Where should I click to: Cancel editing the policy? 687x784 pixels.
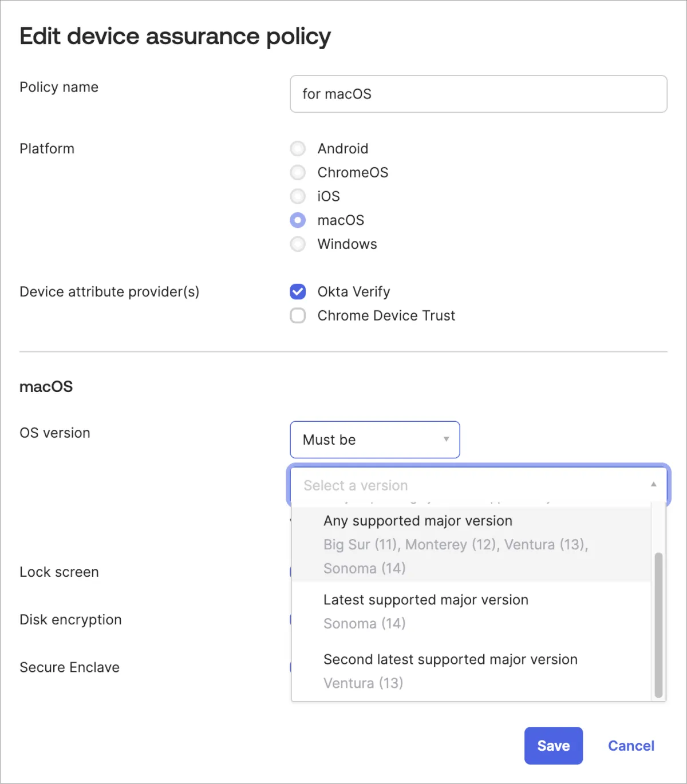point(631,746)
